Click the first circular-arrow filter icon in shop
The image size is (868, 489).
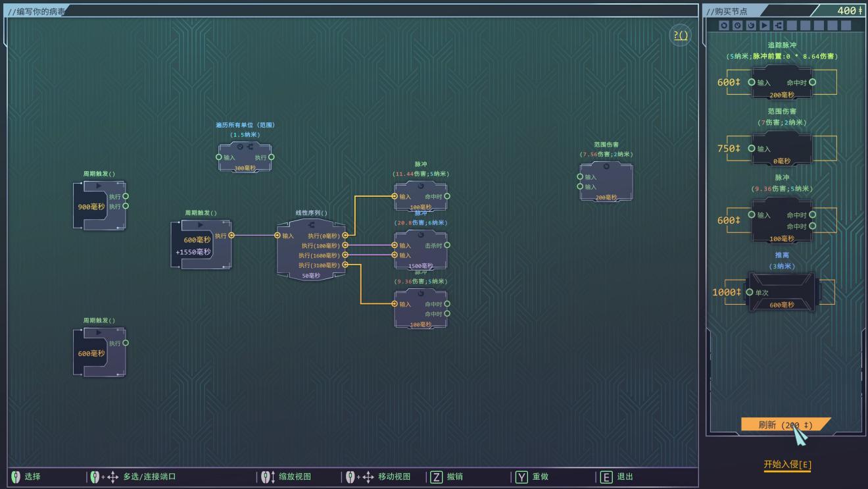tap(724, 25)
